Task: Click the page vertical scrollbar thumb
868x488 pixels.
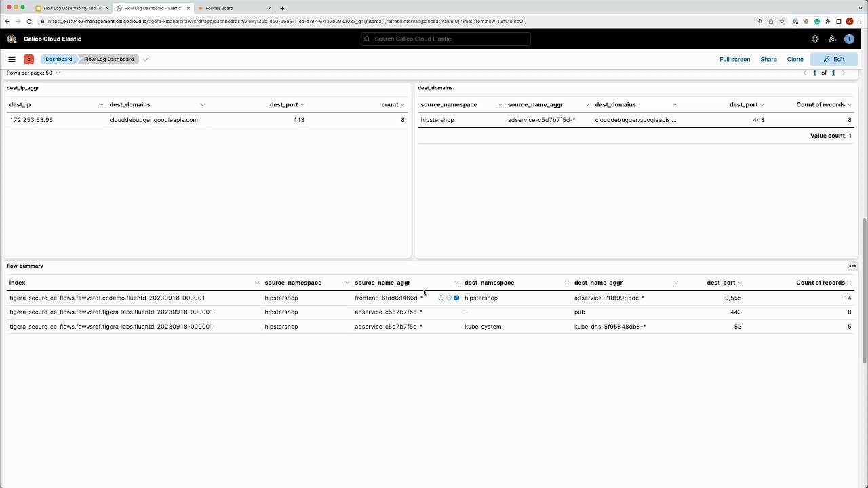Action: pos(864,291)
